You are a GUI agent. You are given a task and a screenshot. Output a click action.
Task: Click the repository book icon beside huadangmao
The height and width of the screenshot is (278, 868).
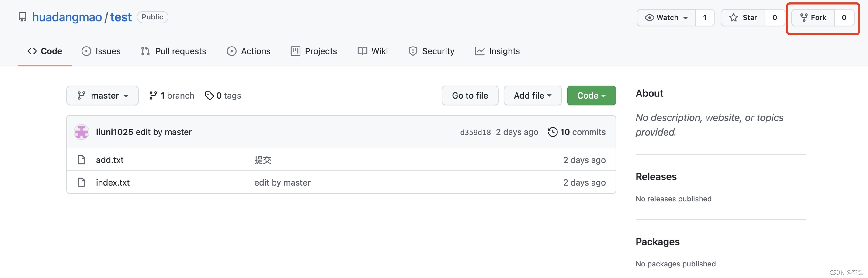22,17
